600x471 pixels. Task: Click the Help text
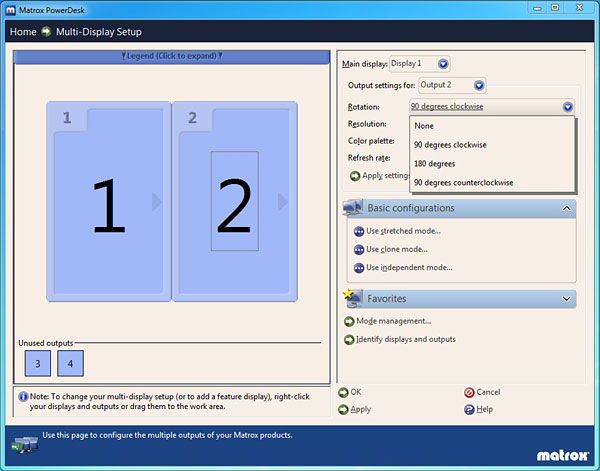484,409
